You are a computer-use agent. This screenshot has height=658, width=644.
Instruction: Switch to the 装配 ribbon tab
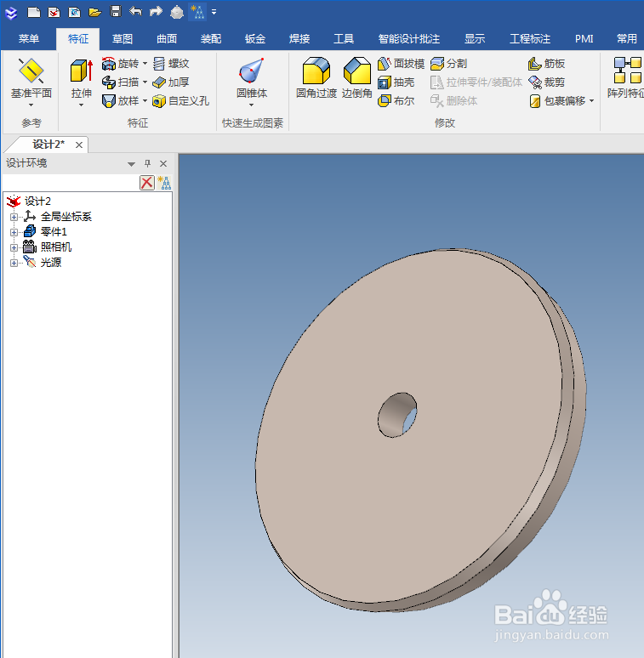click(211, 39)
